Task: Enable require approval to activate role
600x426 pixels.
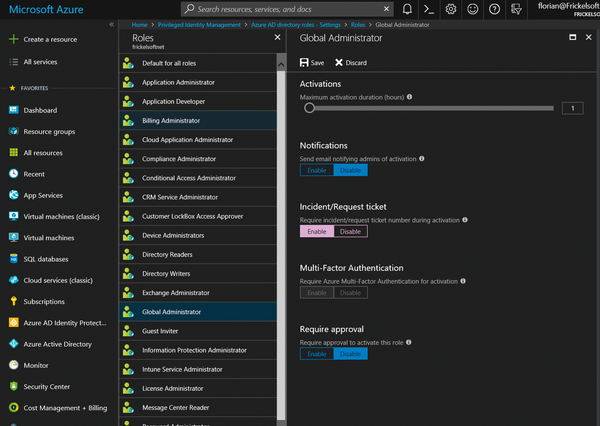Action: pyautogui.click(x=317, y=354)
